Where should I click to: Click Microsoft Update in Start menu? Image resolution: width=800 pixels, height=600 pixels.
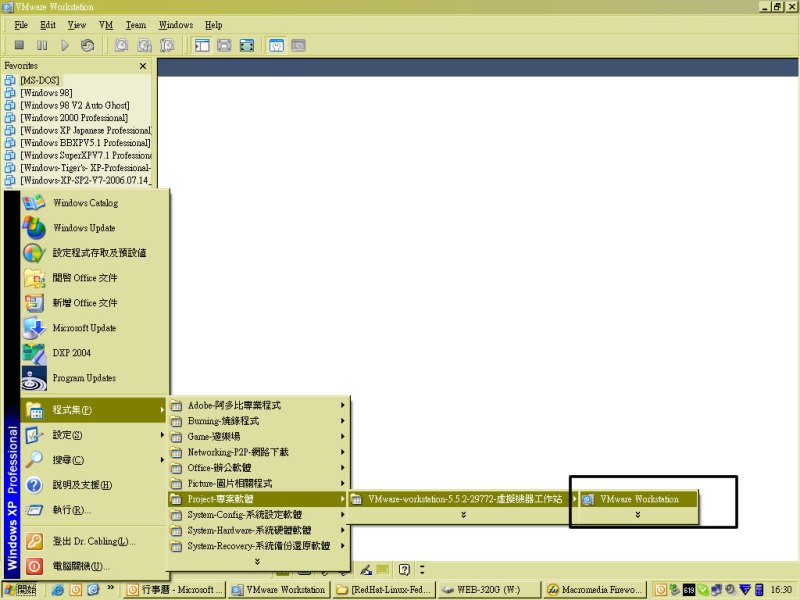[x=94, y=328]
